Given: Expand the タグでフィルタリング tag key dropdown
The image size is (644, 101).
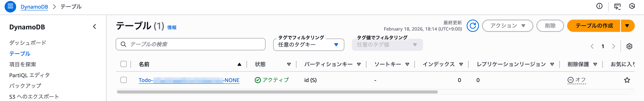Looking at the screenshot, I should coord(309,45).
